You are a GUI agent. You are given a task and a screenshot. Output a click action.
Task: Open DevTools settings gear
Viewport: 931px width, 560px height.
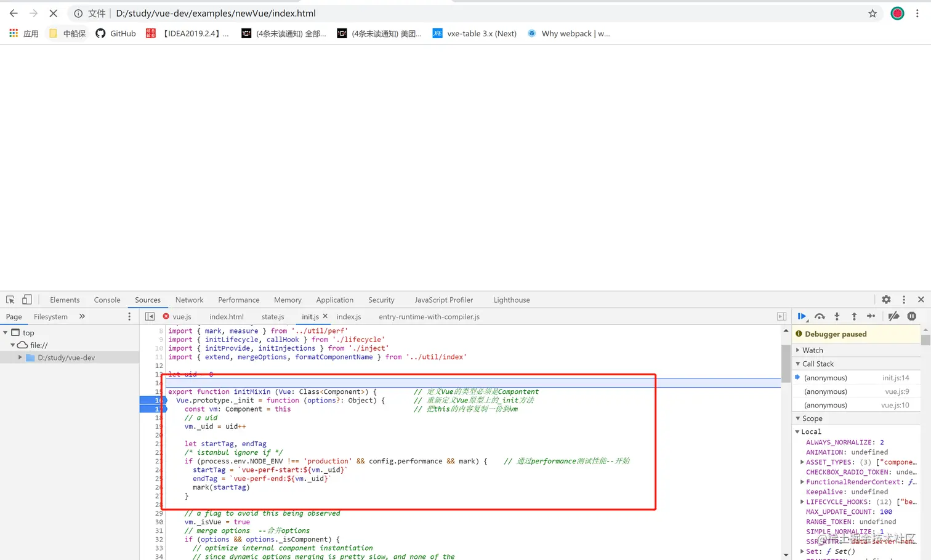[x=886, y=300]
